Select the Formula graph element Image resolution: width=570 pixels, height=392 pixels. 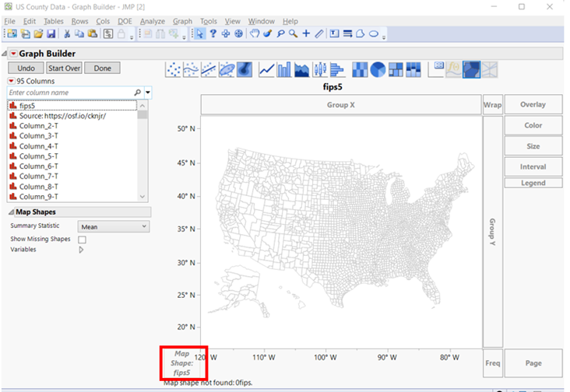(454, 69)
